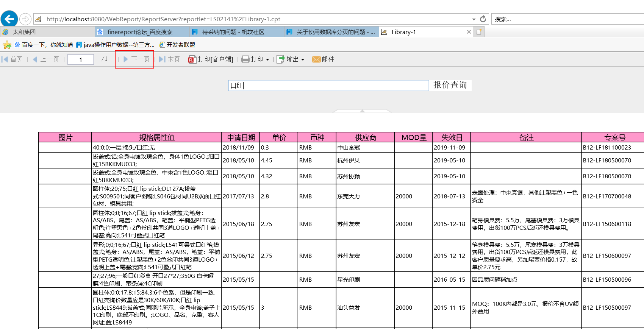Image resolution: width=644 pixels, height=329 pixels.
Task: Go to next page with 下一页
Action: coord(136,59)
